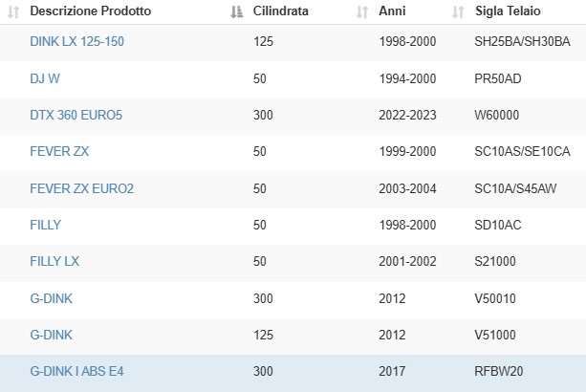Sort by the Cilindrata column header

click(x=281, y=11)
